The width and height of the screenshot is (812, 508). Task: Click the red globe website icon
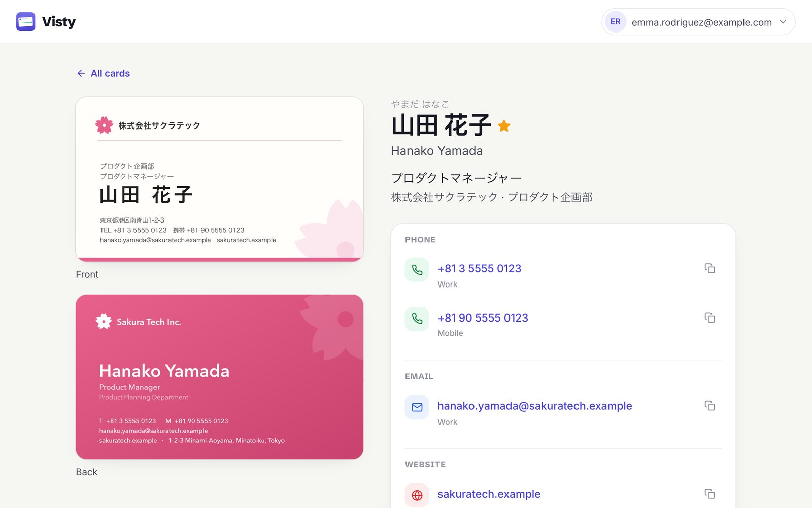click(417, 495)
